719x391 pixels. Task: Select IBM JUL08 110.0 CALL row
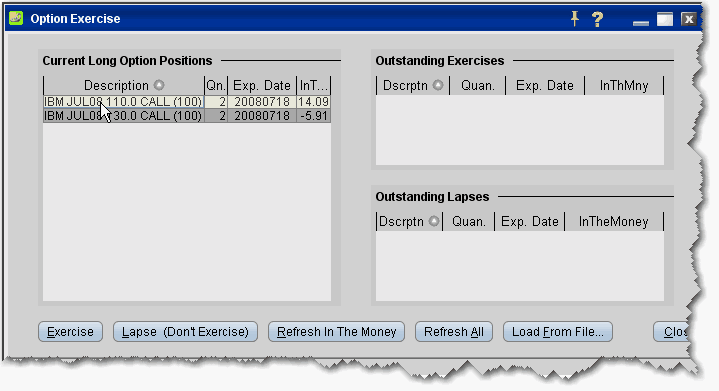click(x=187, y=102)
